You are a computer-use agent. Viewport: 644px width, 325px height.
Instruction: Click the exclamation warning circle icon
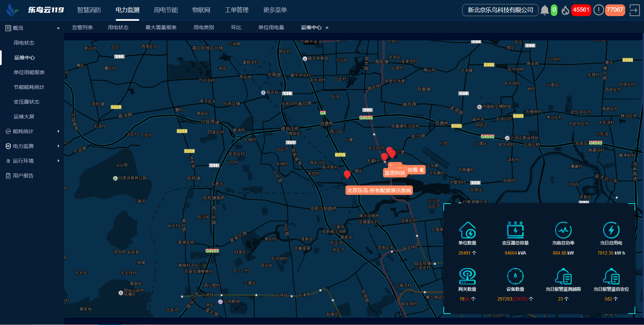[x=598, y=10]
